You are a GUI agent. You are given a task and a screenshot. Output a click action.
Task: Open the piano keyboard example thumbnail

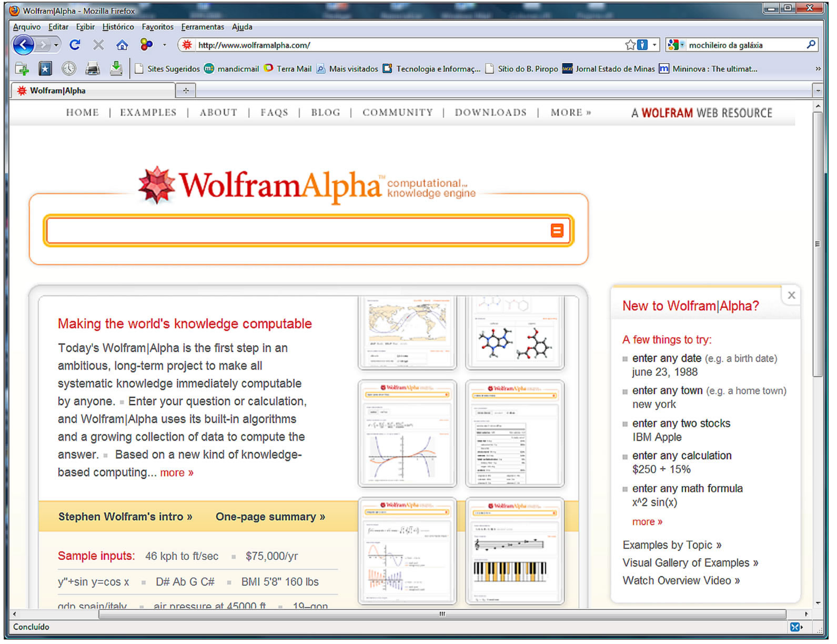point(515,551)
